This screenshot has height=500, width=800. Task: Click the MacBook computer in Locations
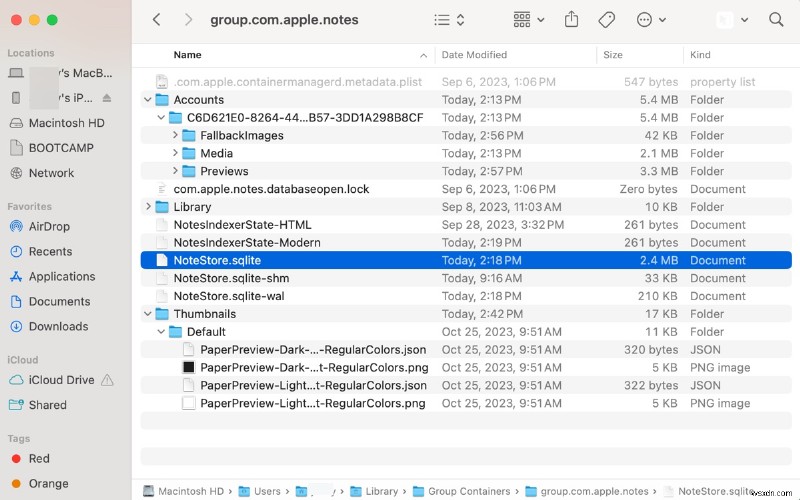coord(60,73)
